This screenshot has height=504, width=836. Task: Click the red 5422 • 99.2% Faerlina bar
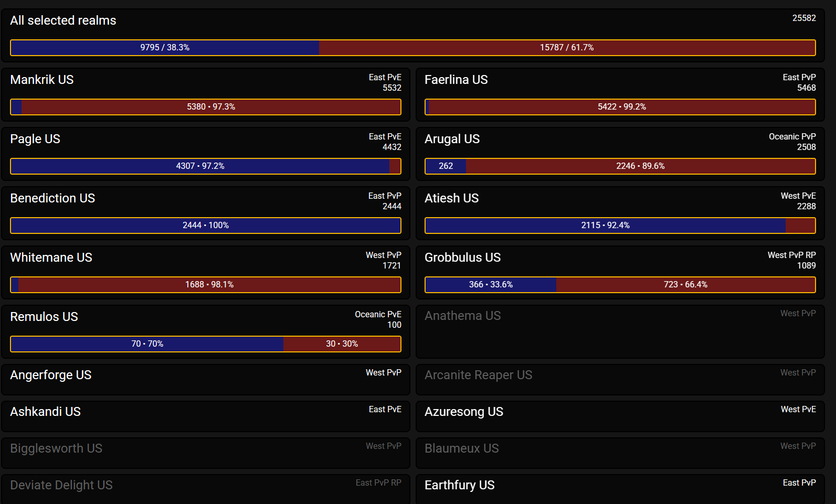pos(622,107)
